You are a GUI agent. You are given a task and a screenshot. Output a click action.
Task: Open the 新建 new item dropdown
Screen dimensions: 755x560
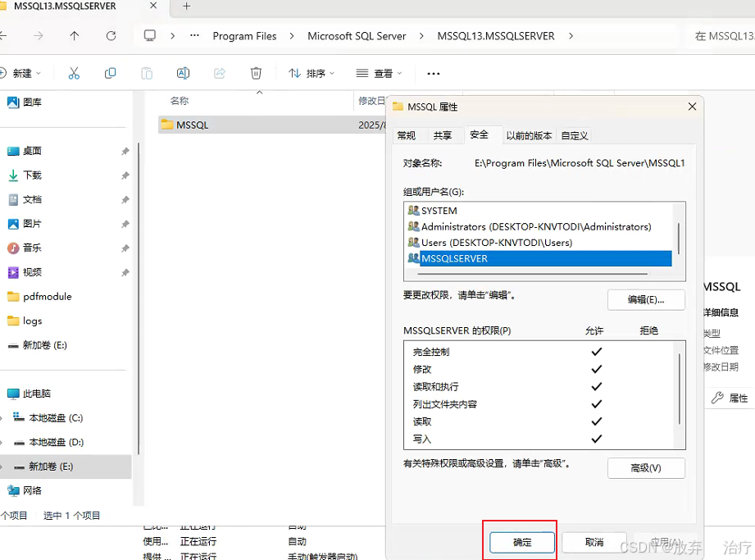21,73
